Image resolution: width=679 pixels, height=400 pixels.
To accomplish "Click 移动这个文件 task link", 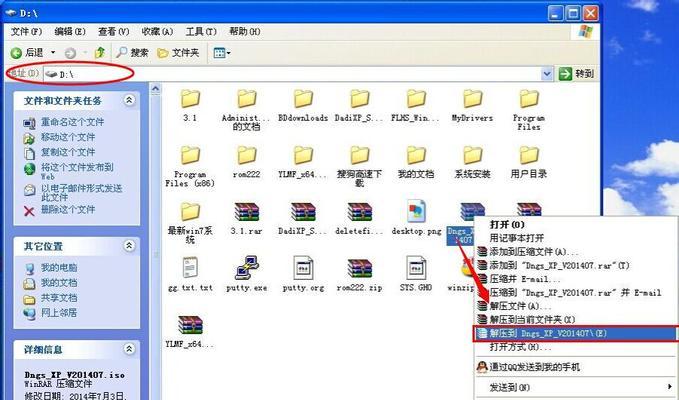I will 68,137.
